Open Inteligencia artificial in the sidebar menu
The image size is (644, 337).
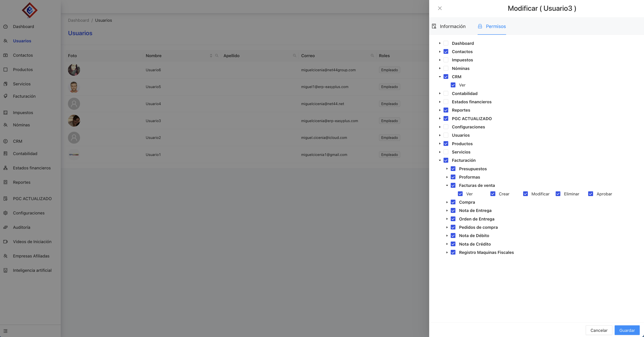[32, 270]
